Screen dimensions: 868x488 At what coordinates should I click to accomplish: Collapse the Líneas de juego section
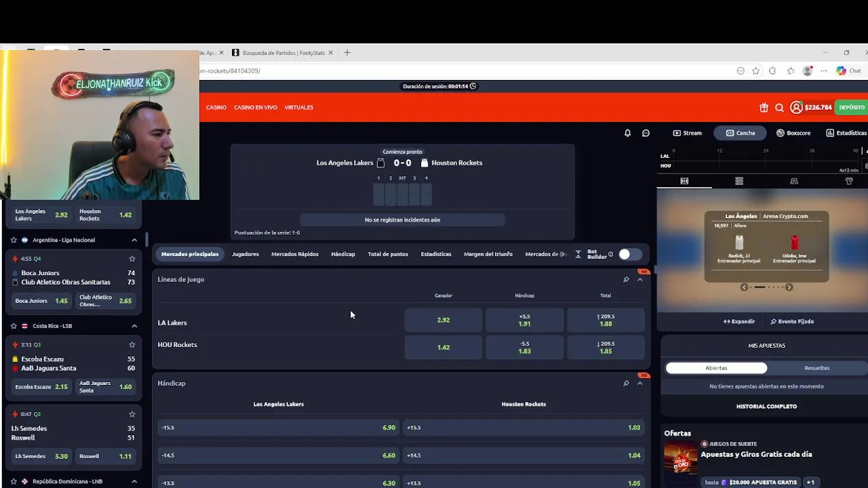tap(639, 279)
